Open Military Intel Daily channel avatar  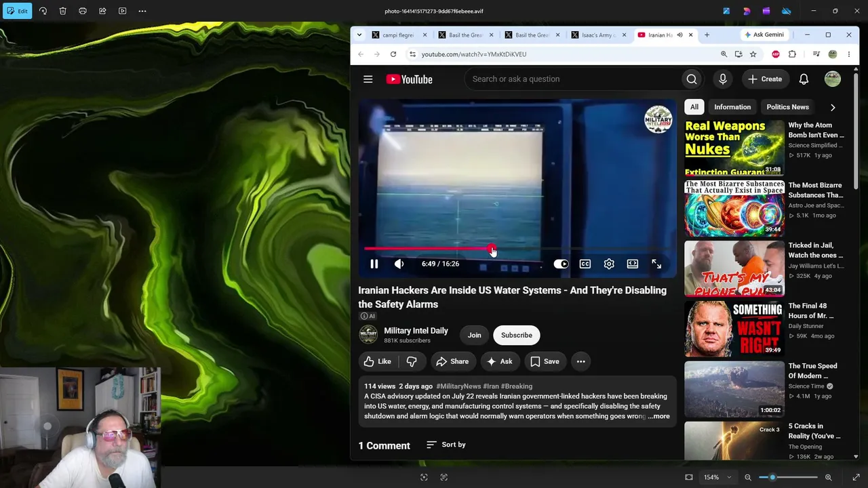[x=368, y=335]
